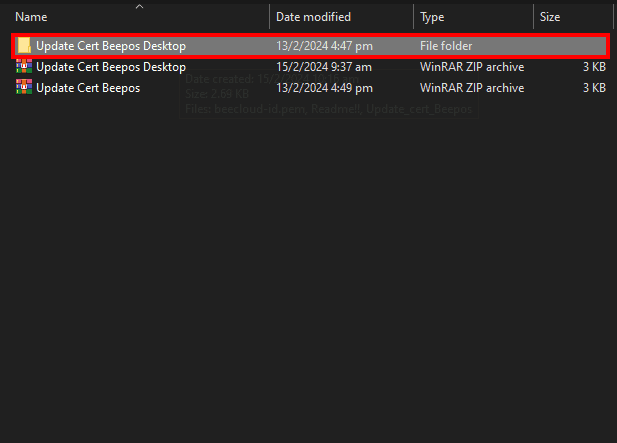Sort files by the Date modified column

(x=313, y=17)
